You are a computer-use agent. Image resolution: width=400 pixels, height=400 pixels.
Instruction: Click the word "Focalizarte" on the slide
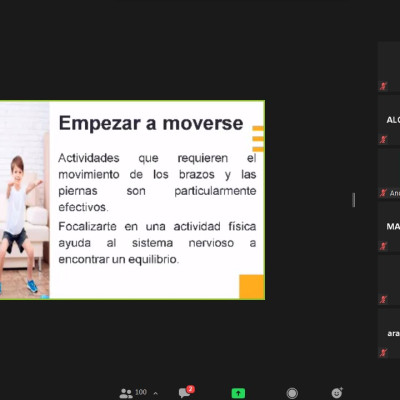pyautogui.click(x=87, y=227)
